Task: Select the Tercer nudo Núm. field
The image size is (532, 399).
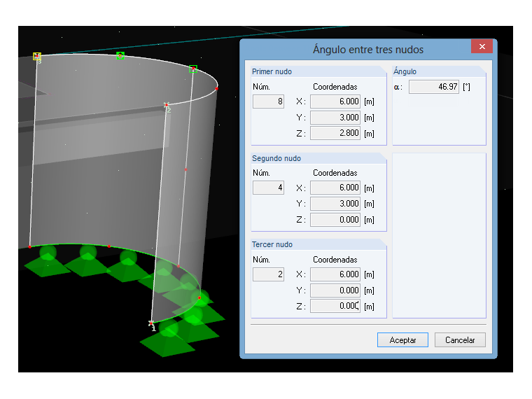Action: tap(268, 274)
